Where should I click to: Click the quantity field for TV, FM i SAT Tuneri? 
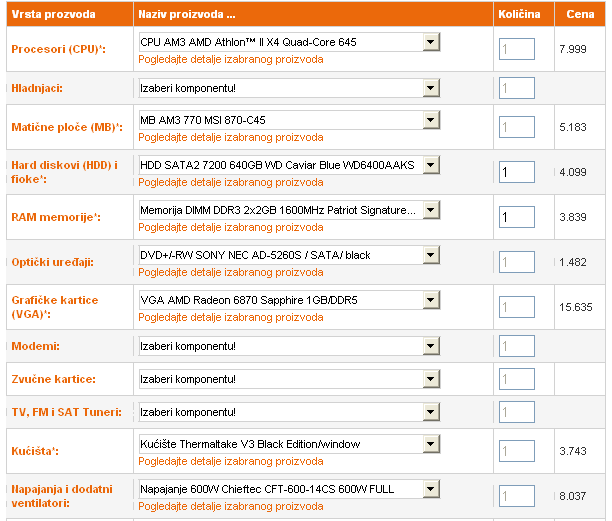point(517,412)
